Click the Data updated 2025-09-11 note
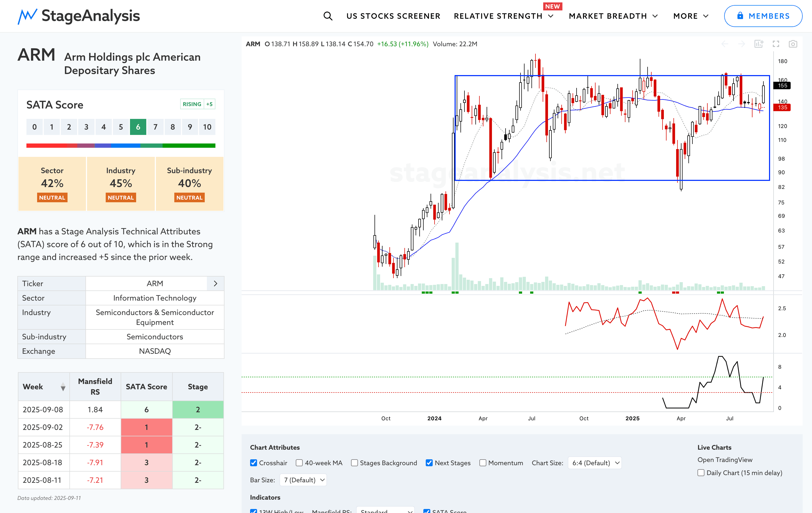The image size is (812, 513). 49,498
